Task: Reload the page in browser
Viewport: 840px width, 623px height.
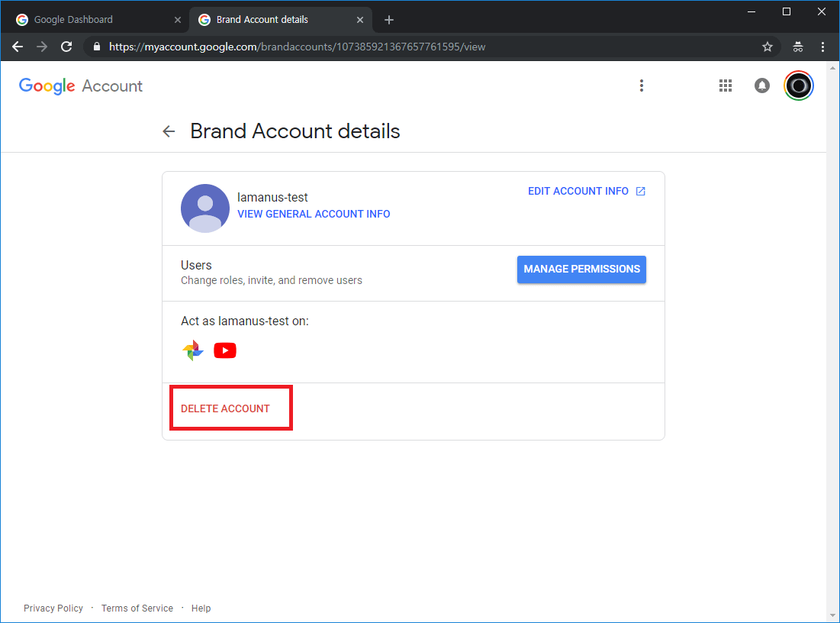Action: (66, 47)
